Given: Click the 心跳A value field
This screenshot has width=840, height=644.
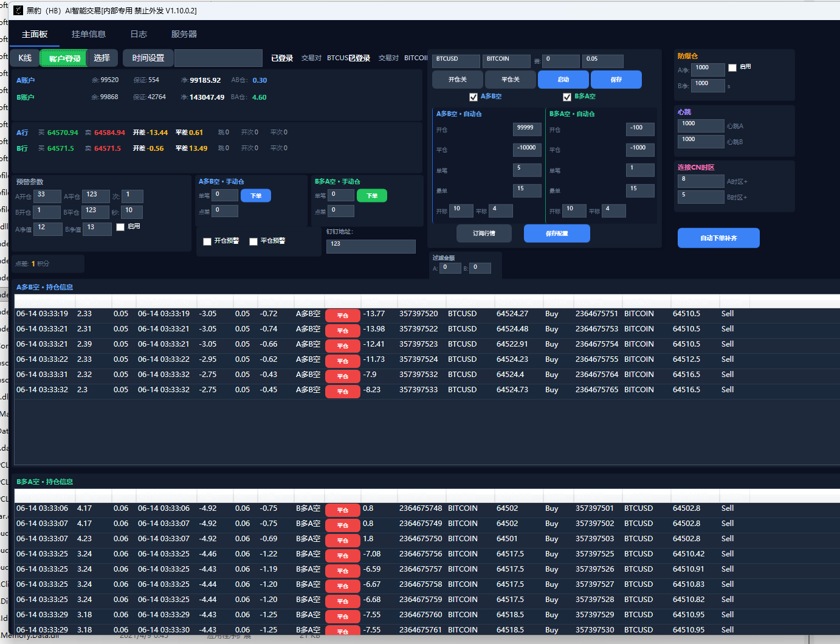Looking at the screenshot, I should [x=701, y=126].
